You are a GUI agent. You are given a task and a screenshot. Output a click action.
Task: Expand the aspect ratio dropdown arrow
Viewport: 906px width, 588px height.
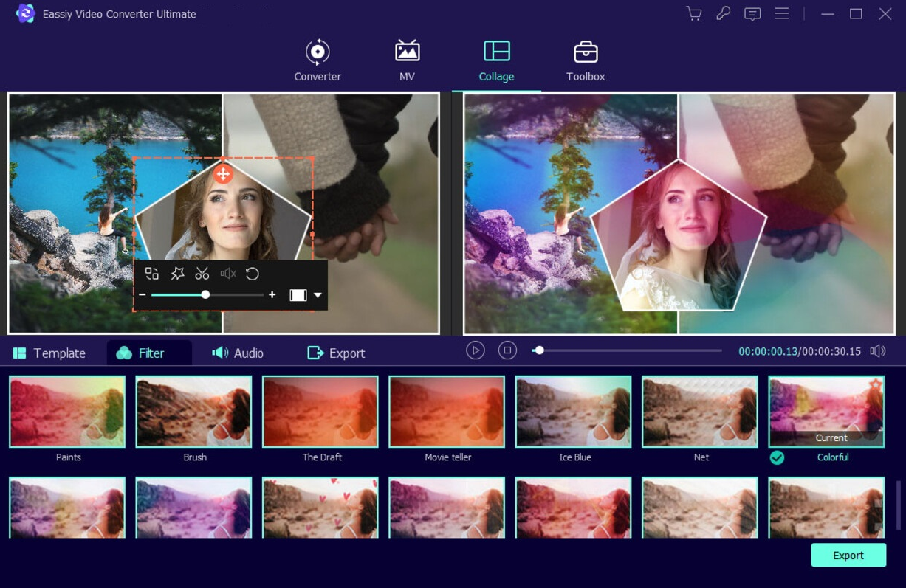[318, 295]
